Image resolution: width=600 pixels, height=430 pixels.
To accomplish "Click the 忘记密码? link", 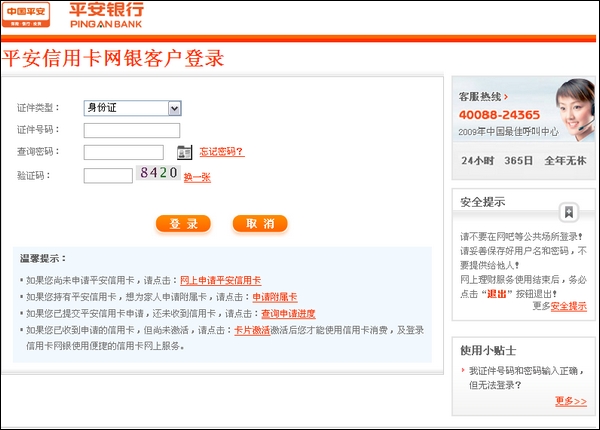I will pyautogui.click(x=222, y=152).
